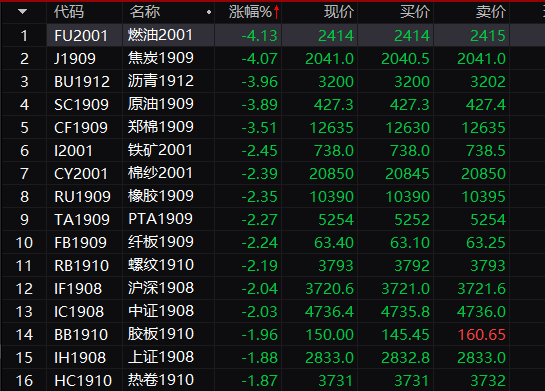Select contract code IH1908

pos(80,357)
